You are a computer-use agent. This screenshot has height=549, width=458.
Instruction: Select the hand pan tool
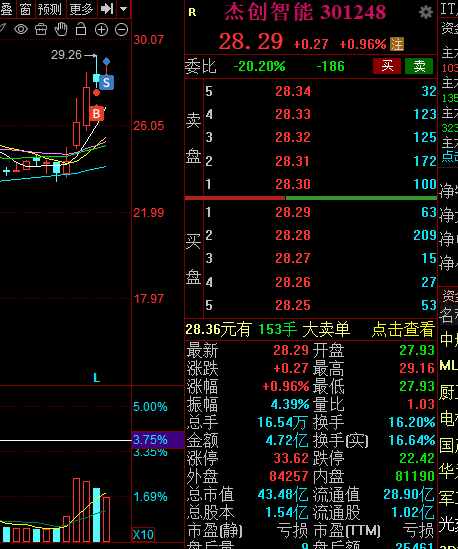coord(61,29)
